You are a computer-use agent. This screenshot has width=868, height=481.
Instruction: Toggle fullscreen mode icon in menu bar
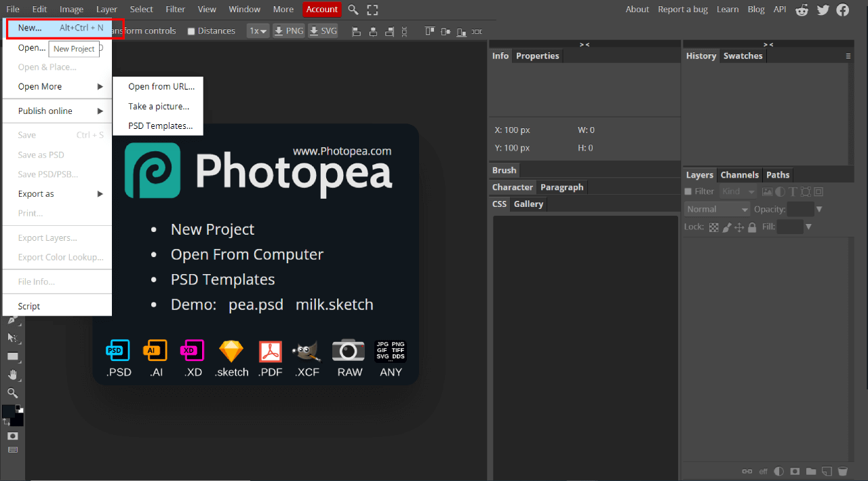pyautogui.click(x=372, y=9)
